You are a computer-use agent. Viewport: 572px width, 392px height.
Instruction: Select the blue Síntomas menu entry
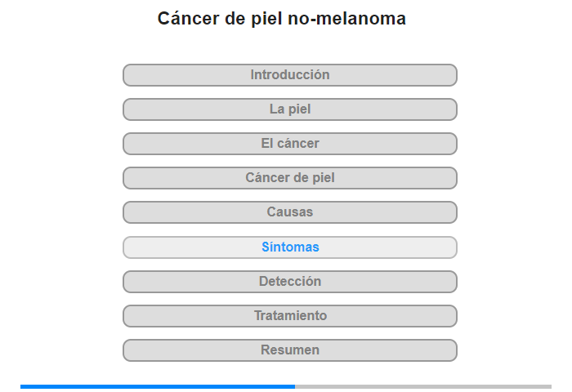tap(290, 247)
